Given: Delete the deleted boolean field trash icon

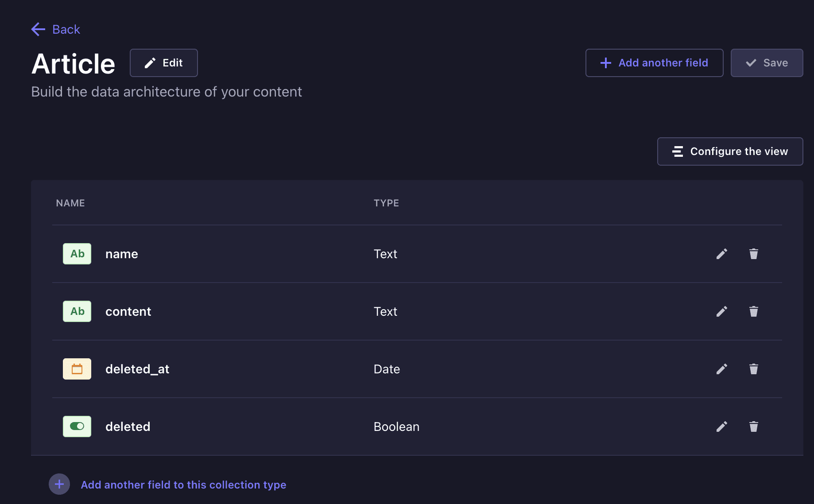Looking at the screenshot, I should tap(754, 426).
